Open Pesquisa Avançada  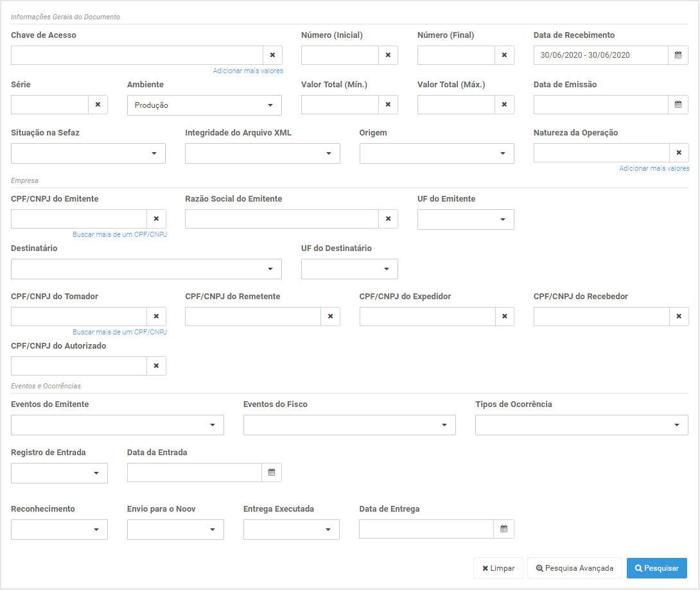[x=575, y=568]
